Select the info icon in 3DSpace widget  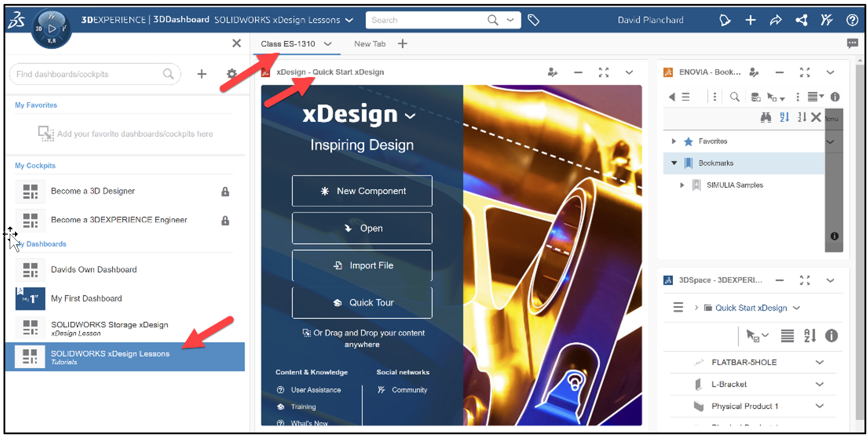832,335
